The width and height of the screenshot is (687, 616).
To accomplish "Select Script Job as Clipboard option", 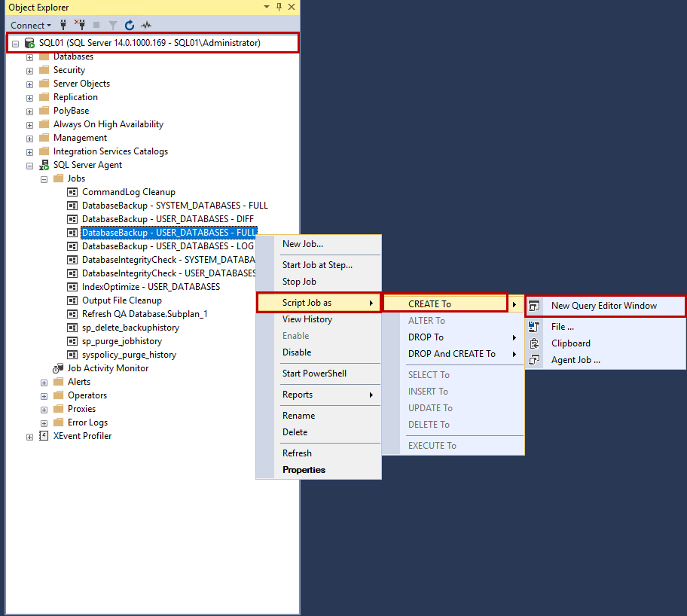I will [x=570, y=343].
